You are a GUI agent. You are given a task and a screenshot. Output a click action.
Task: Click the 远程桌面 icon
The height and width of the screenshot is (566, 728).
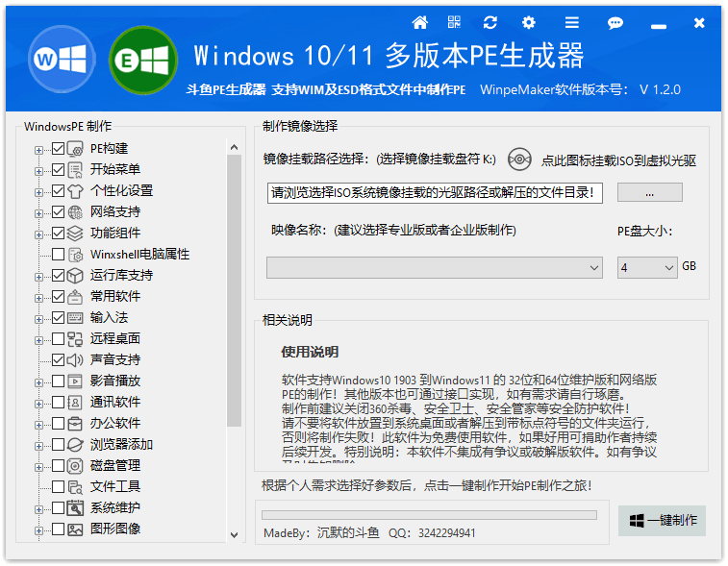click(75, 339)
